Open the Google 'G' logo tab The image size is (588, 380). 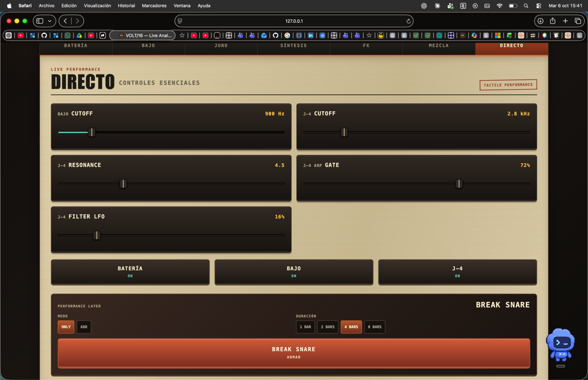point(287,35)
